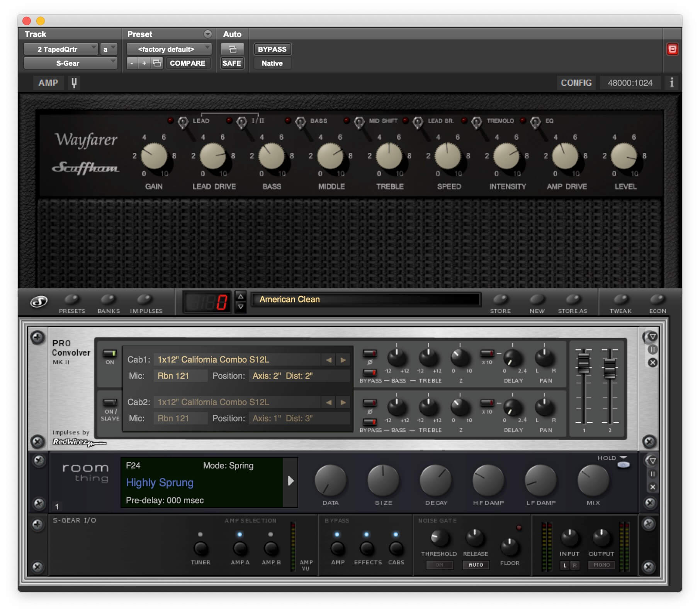This screenshot has width=700, height=613.
Task: Remove the Pro Convolver rack unit
Action: click(x=652, y=363)
